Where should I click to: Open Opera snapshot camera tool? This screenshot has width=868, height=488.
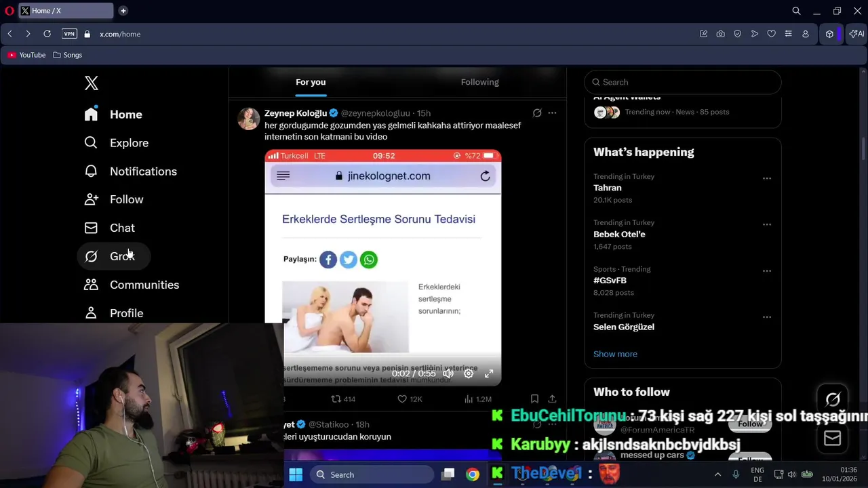[x=720, y=34]
